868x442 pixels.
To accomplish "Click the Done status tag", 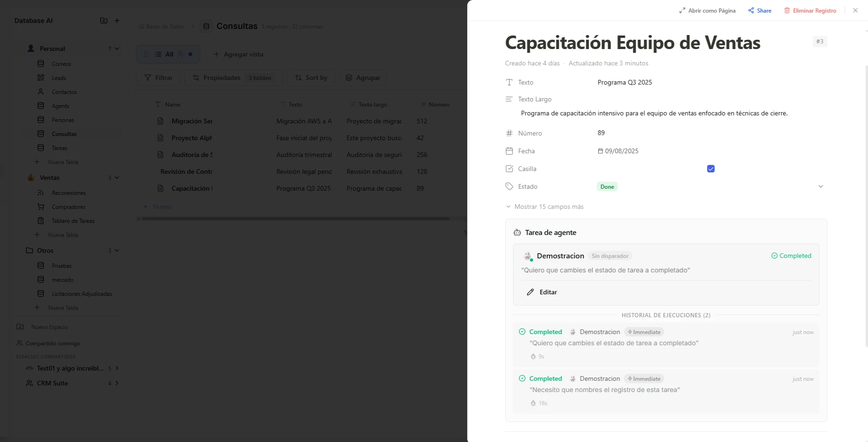I will 607,186.
